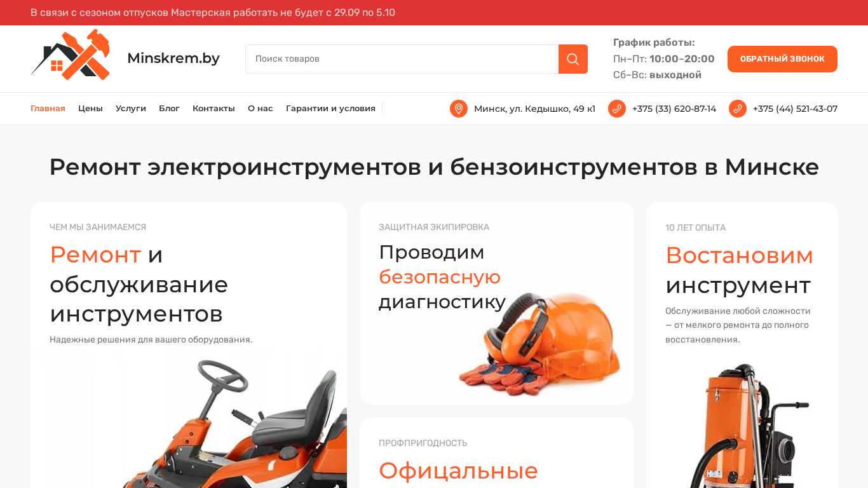Click phone icon beside +375 (33) number

pyautogui.click(x=617, y=109)
